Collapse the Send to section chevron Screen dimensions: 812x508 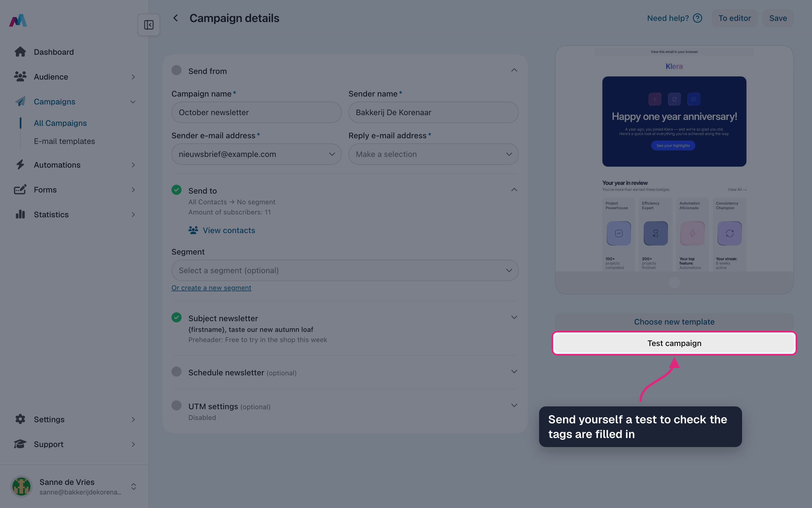coord(514,190)
